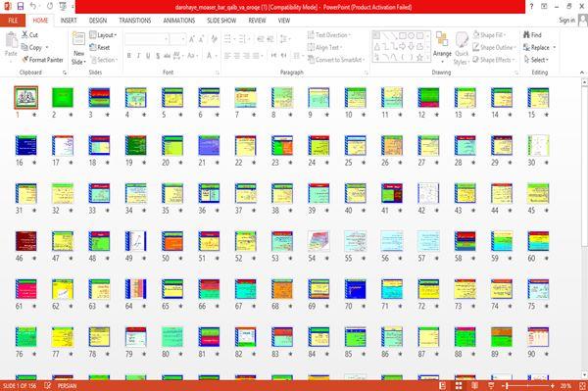
Task: Switch to the TRANSITIONS tab
Action: pyautogui.click(x=135, y=21)
